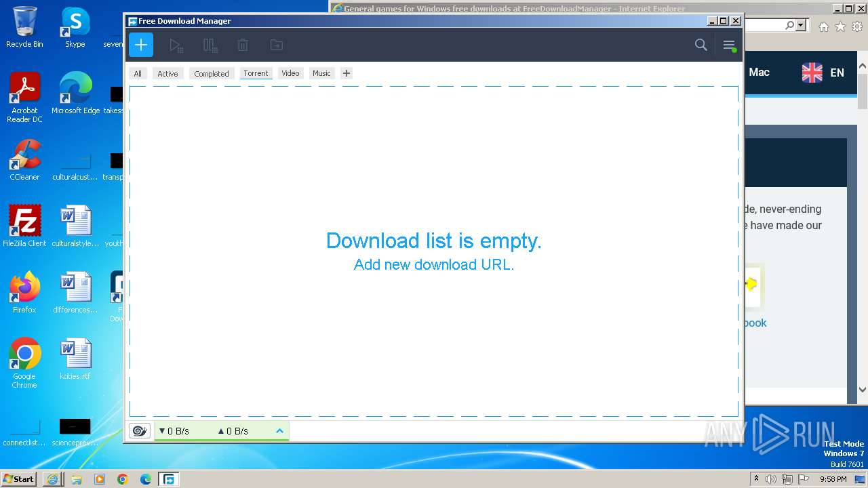
Task: Select the Video filter tab
Action: [x=290, y=73]
